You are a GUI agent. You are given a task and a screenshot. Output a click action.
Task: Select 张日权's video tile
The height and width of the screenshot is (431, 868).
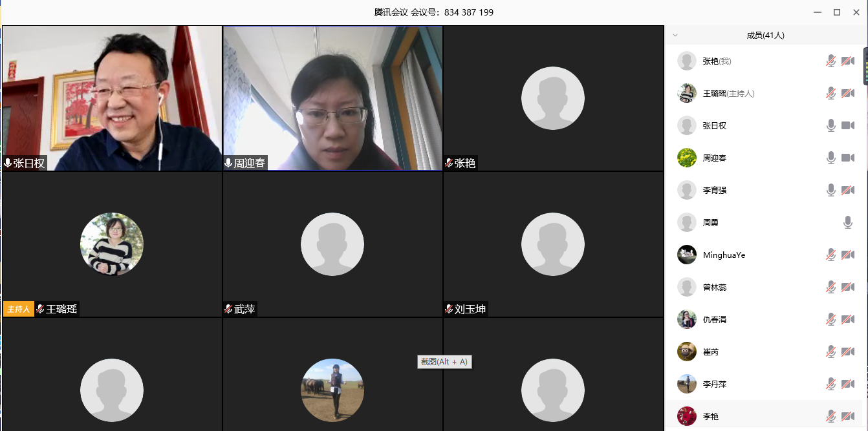112,98
